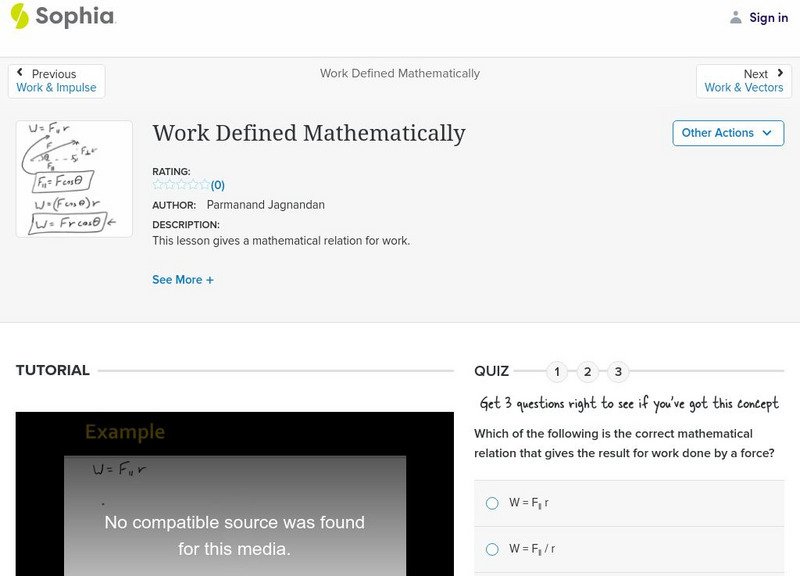
Task: Select quiz step circle 1
Action: click(x=557, y=370)
